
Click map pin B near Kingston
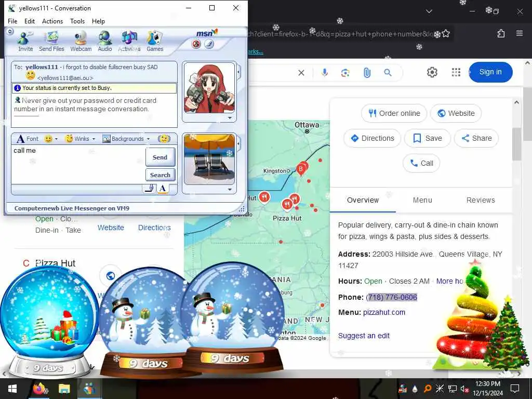(301, 169)
